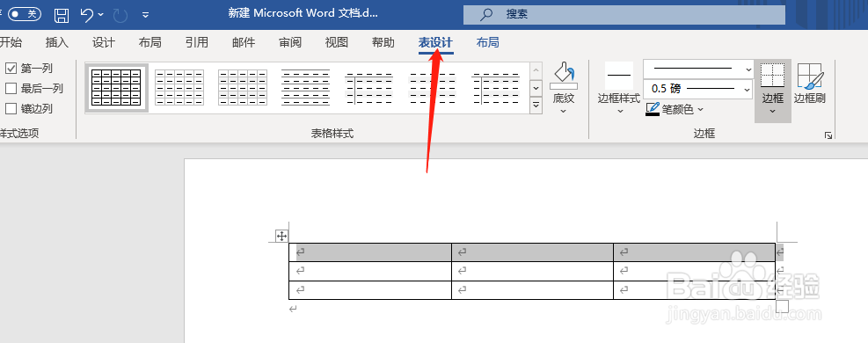Screen dimensions: 868x343
Task: Uncheck the 第一列 checkbox
Action: [11, 69]
